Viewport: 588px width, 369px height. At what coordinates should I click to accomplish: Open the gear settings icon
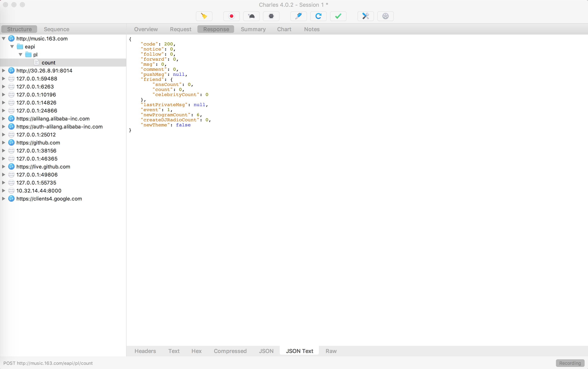click(385, 16)
